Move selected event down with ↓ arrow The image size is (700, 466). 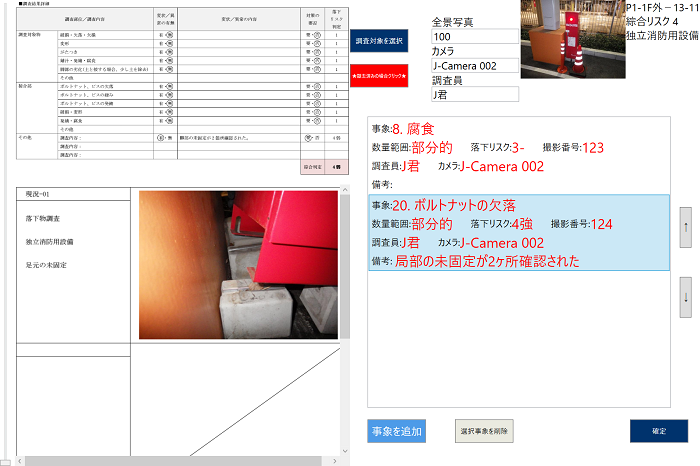pos(686,297)
